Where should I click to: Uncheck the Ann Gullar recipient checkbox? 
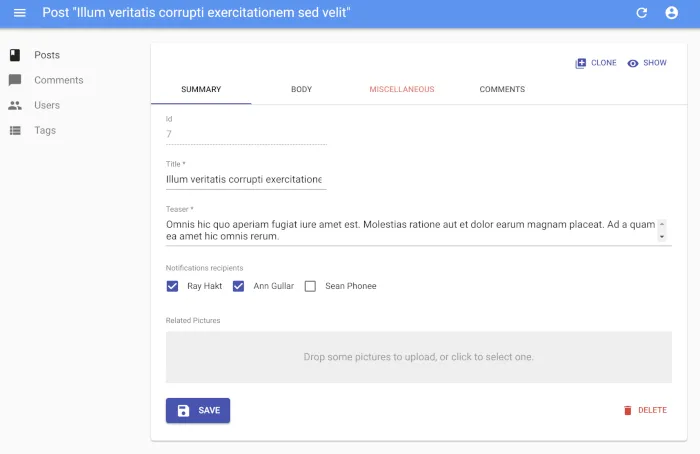[x=239, y=286]
